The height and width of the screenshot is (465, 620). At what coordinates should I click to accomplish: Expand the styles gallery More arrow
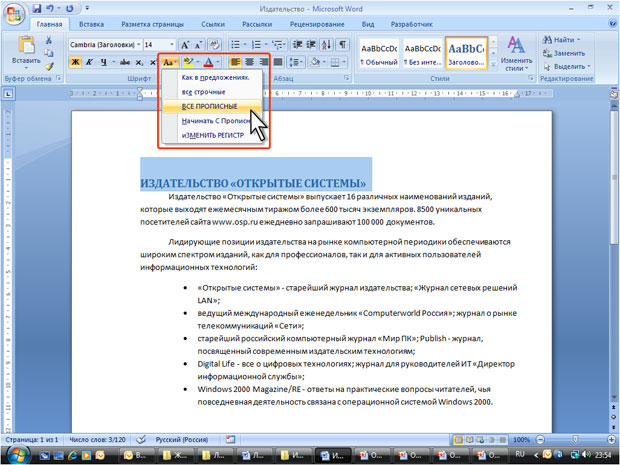tap(493, 64)
